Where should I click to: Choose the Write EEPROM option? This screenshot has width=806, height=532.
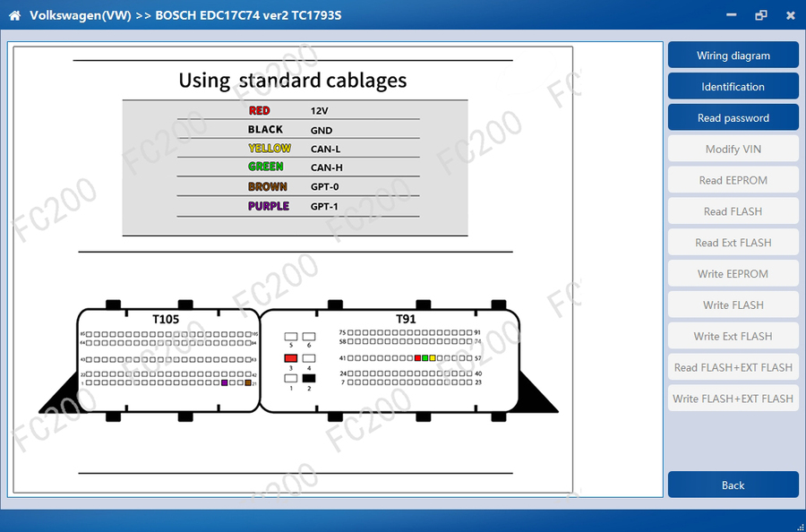(733, 274)
